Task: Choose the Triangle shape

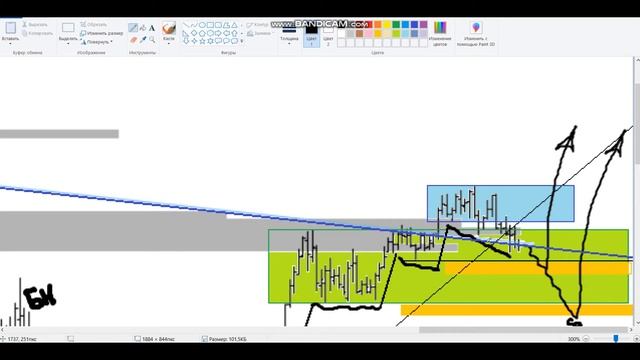Action: click(x=234, y=25)
